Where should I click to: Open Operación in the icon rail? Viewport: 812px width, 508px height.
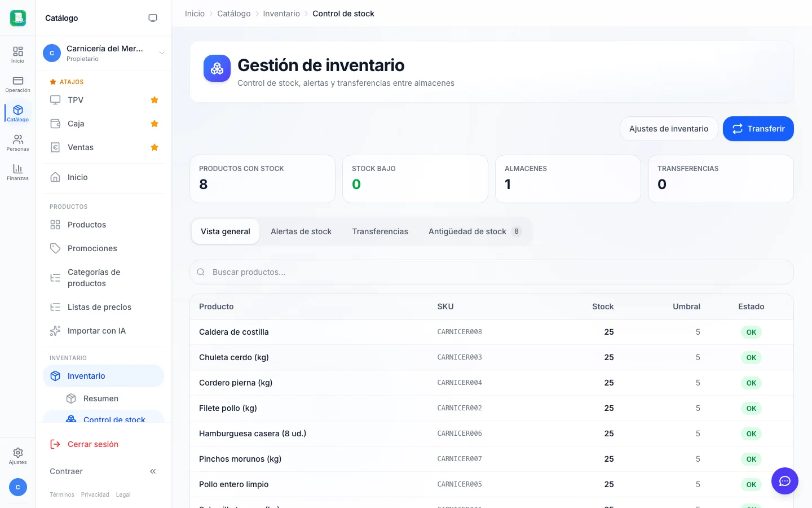point(18,84)
